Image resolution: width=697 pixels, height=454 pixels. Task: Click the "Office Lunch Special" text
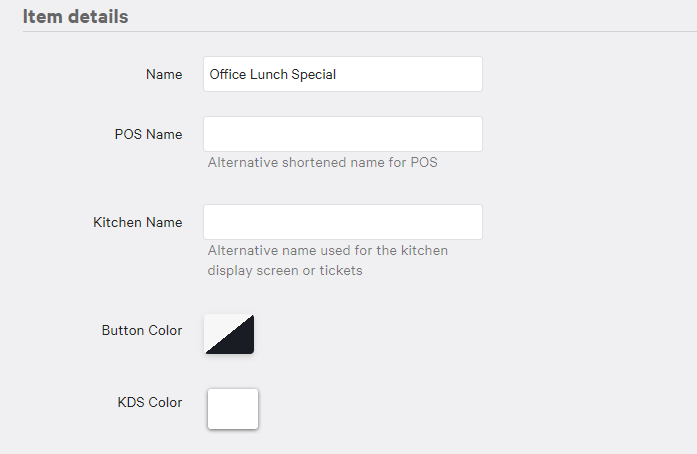coord(272,74)
